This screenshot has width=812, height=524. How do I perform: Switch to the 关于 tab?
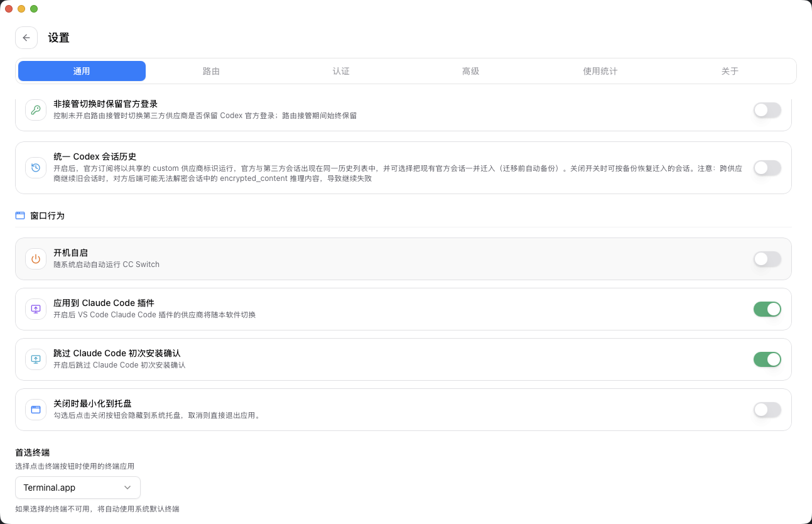point(730,71)
